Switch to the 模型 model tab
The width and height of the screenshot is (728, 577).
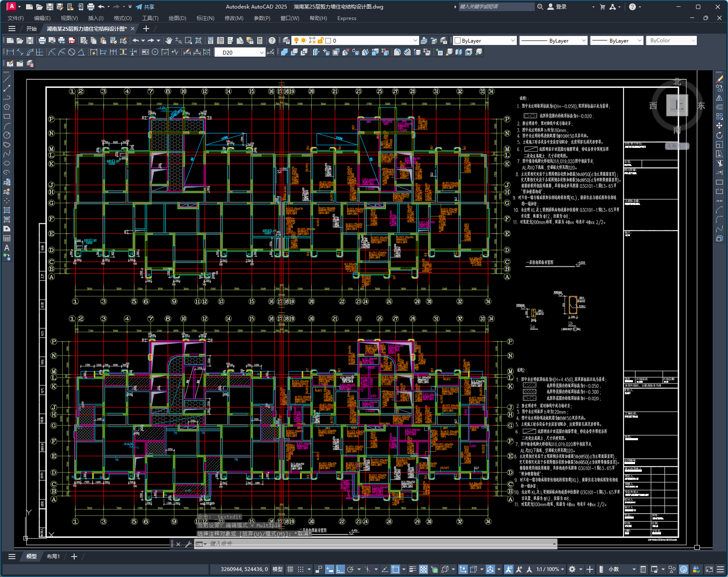pyautogui.click(x=32, y=557)
